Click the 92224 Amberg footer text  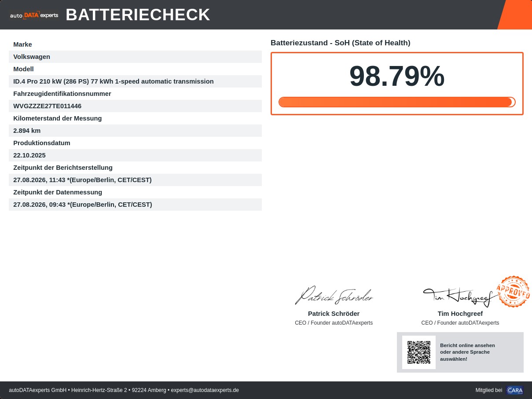click(x=149, y=390)
